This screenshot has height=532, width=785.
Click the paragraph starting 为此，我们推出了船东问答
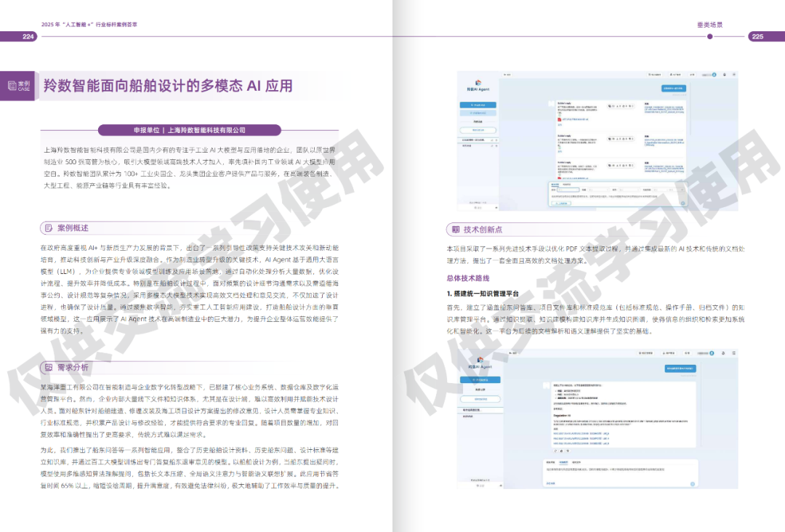point(189,468)
